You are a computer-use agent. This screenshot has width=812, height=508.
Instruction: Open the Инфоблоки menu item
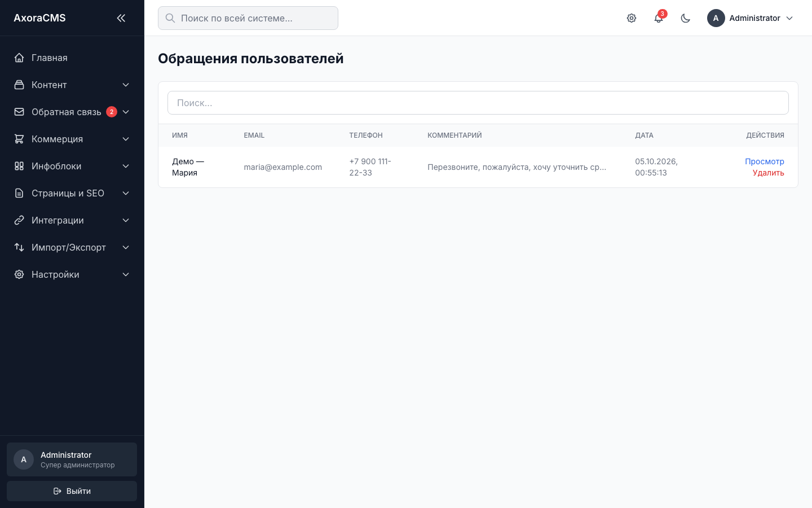(x=72, y=166)
